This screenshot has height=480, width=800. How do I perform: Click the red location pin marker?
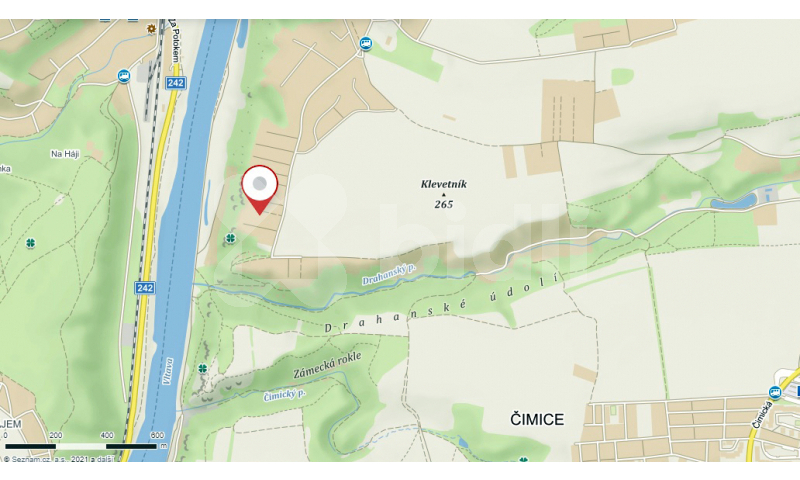[x=260, y=190]
